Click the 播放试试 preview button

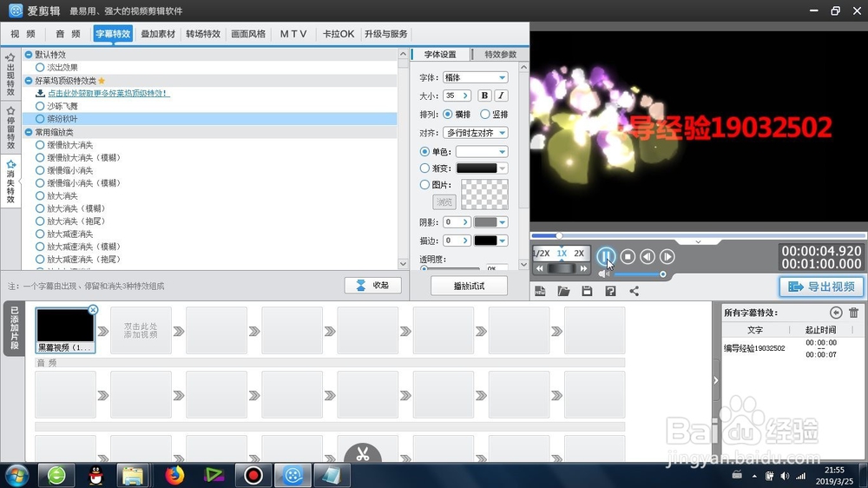pos(469,286)
